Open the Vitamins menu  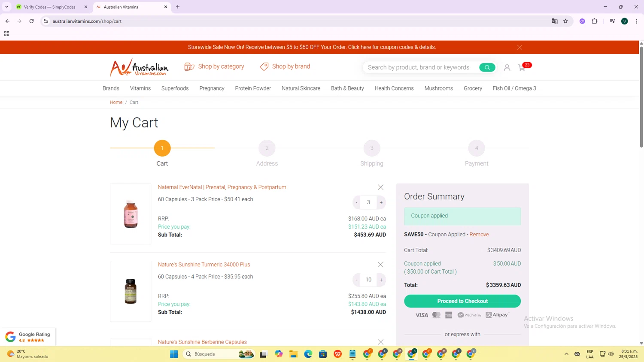pyautogui.click(x=140, y=88)
